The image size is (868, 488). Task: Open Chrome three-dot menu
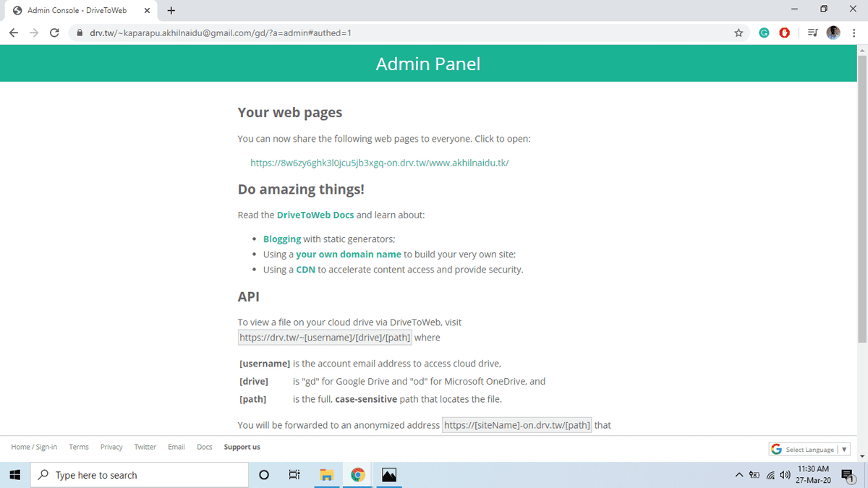854,33
